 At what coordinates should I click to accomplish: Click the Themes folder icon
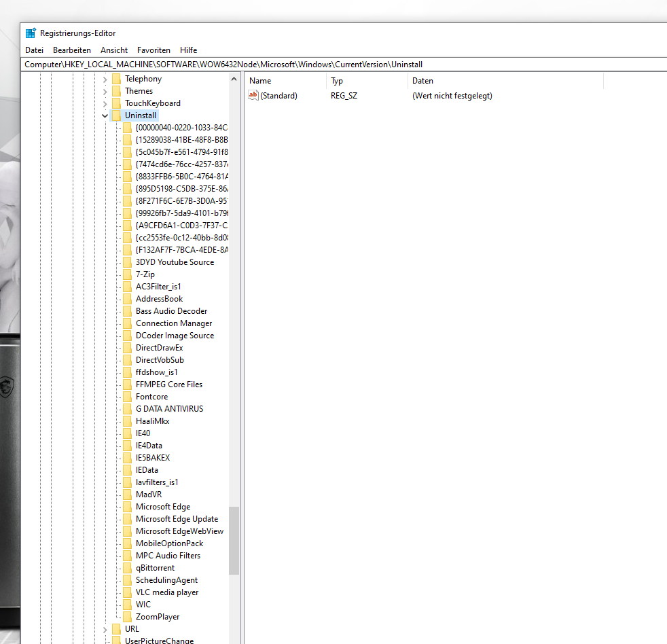pos(117,92)
